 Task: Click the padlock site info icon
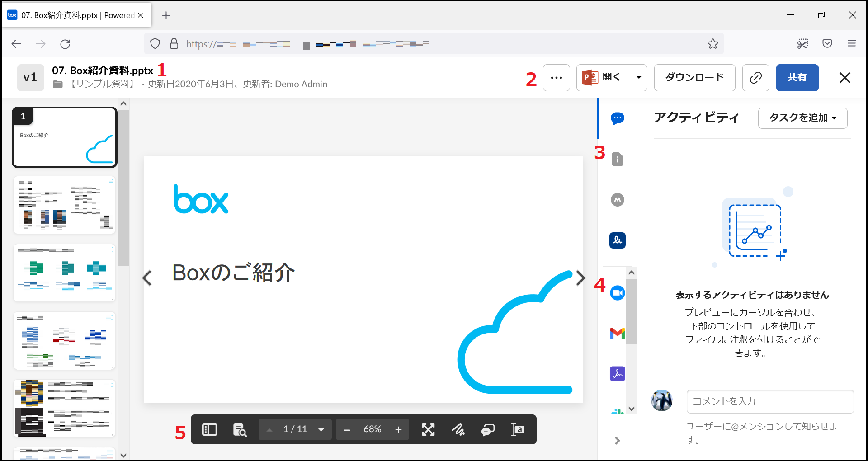point(174,44)
